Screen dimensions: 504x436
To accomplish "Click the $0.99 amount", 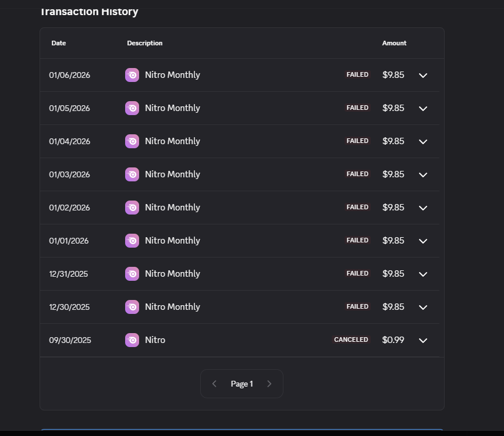I will tap(393, 339).
